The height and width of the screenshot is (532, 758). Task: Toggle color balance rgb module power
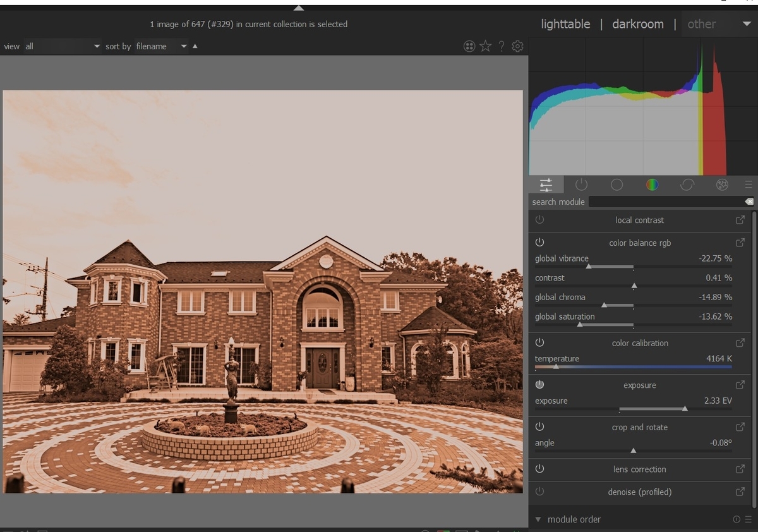tap(539, 243)
